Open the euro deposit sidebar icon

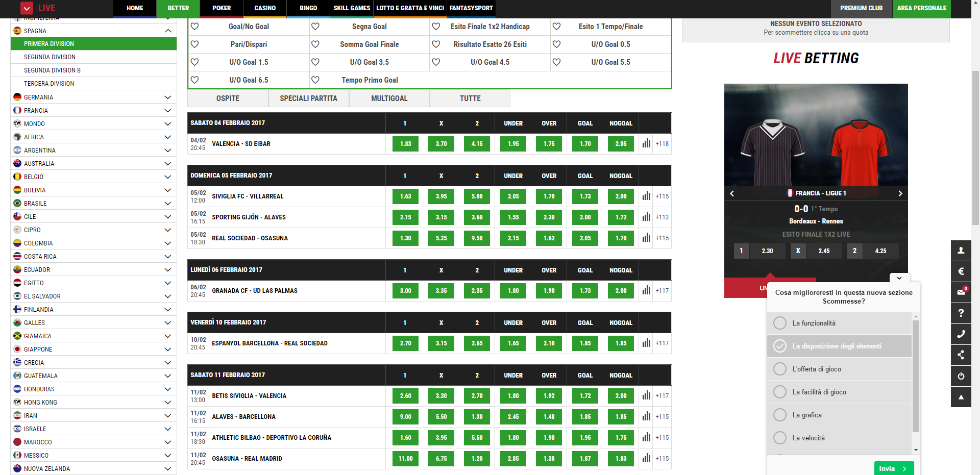click(x=961, y=271)
